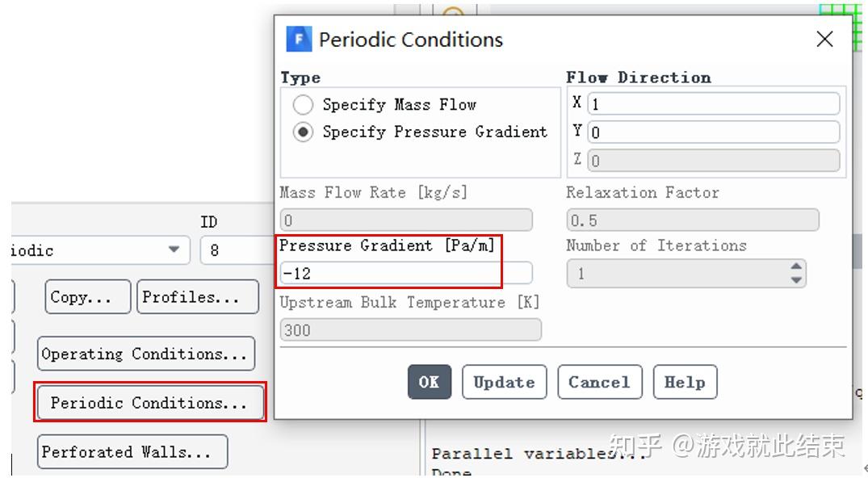Viewport: 868px width, 482px height.
Task: Open Operating Conditions settings
Action: [x=145, y=354]
